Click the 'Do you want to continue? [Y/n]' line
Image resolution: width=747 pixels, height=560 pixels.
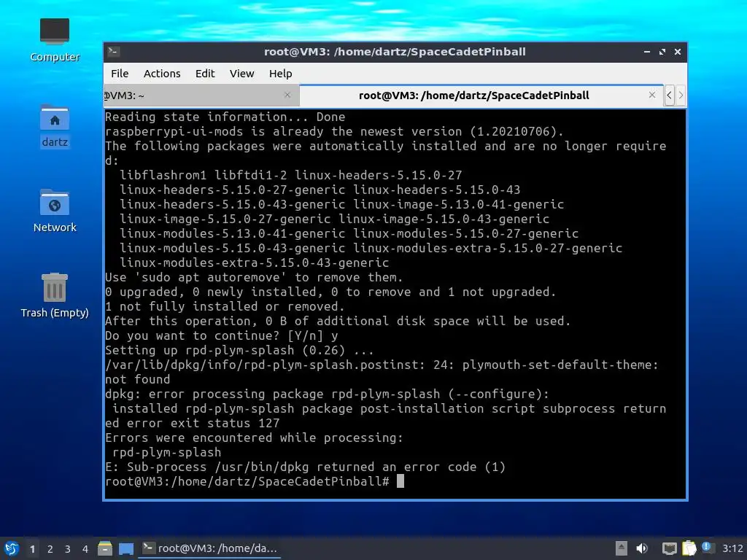coord(222,335)
